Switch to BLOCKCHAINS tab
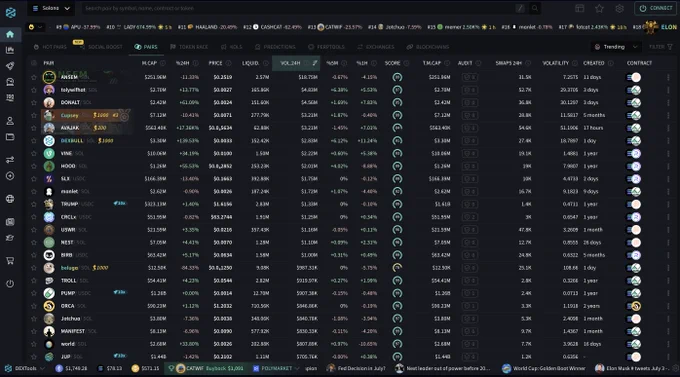 pos(428,47)
